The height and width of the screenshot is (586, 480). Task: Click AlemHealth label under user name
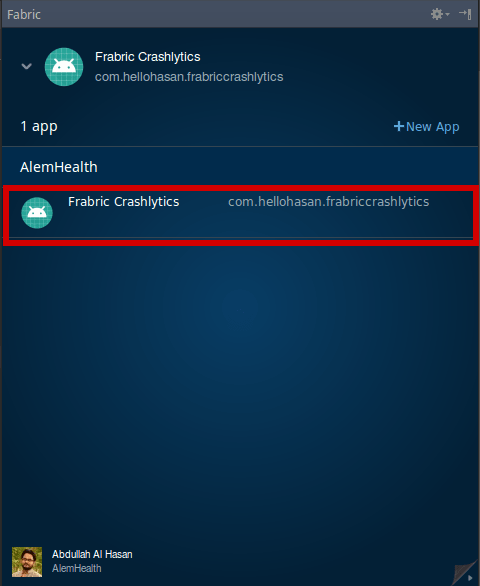[x=77, y=568]
